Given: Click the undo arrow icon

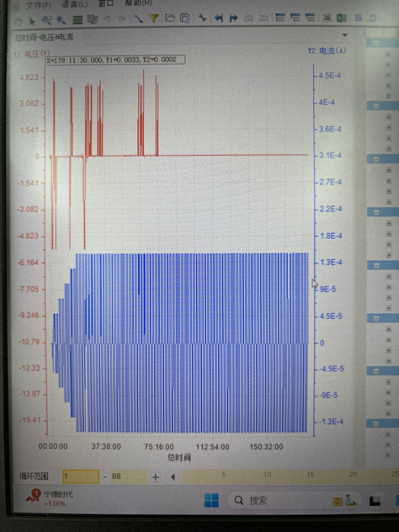Looking at the screenshot, I should 108,20.
